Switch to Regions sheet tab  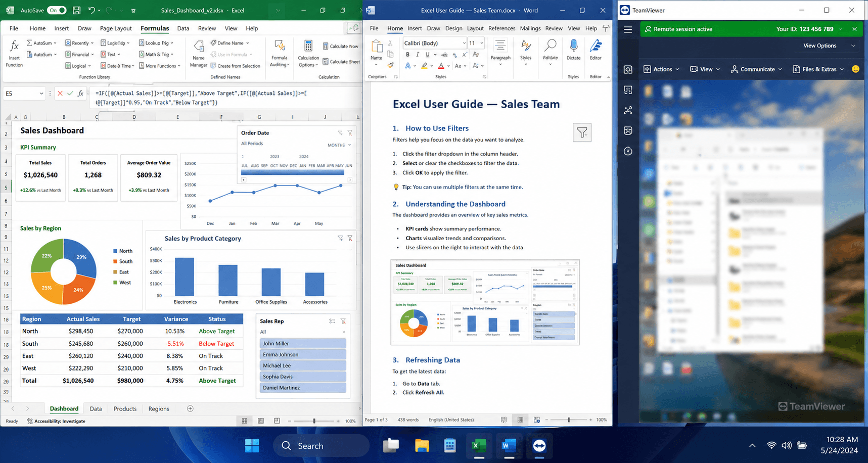click(159, 408)
